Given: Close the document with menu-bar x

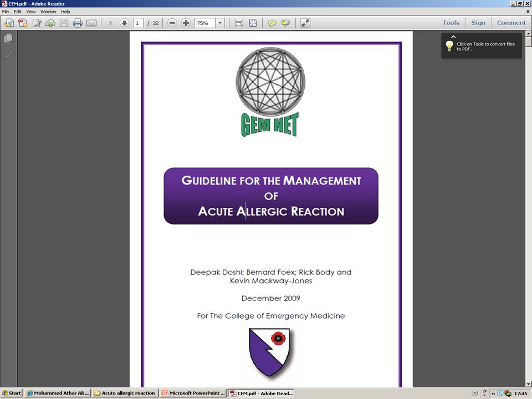Looking at the screenshot, I should [528, 12].
